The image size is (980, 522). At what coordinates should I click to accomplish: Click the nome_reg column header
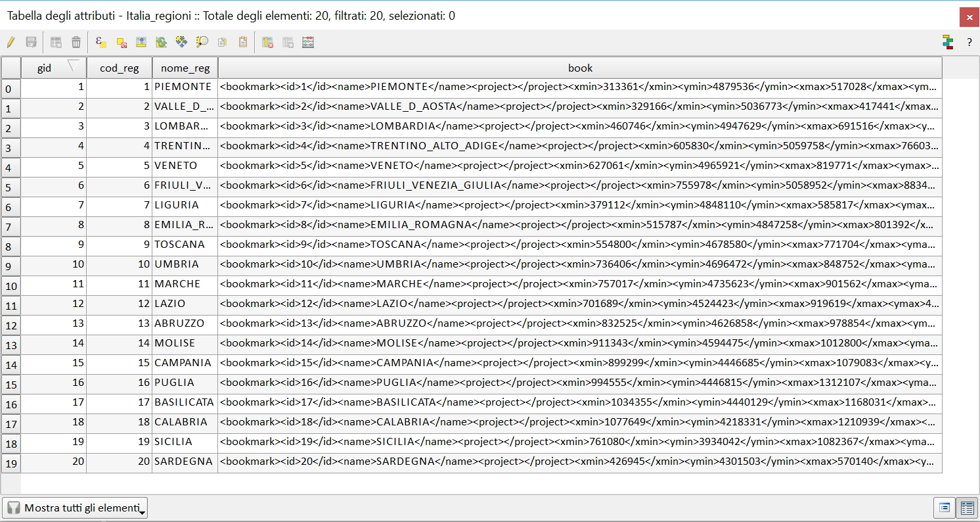tap(185, 68)
